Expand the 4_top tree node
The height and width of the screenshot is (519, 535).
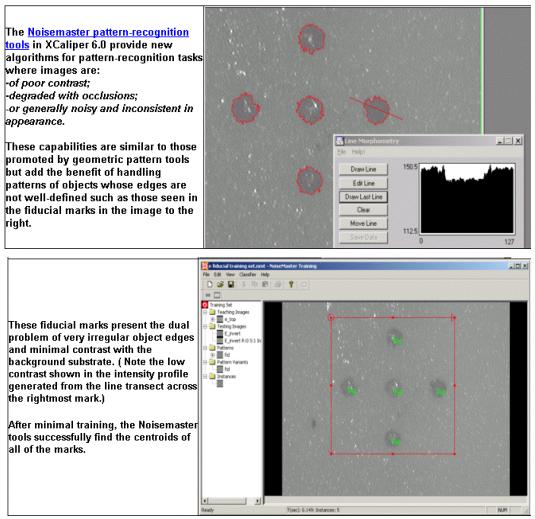point(213,319)
